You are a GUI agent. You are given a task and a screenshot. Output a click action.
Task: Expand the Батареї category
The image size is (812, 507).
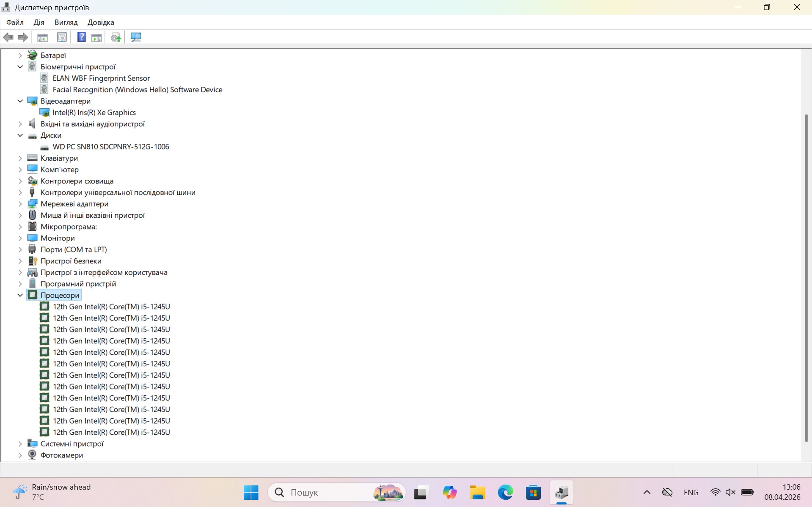click(x=20, y=55)
